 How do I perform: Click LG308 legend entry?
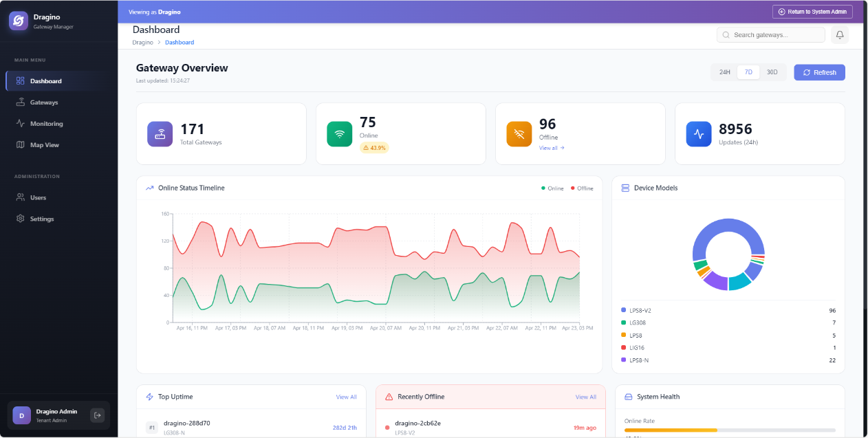(x=728, y=322)
